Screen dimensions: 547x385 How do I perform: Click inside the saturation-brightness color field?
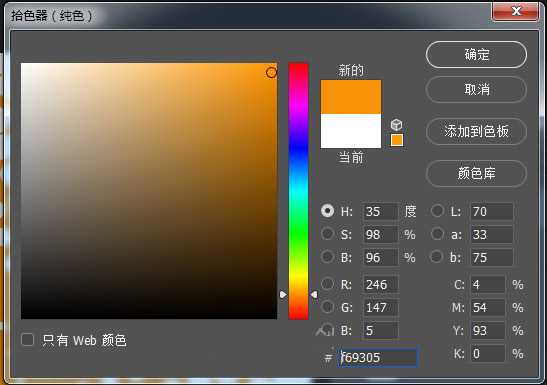point(149,191)
